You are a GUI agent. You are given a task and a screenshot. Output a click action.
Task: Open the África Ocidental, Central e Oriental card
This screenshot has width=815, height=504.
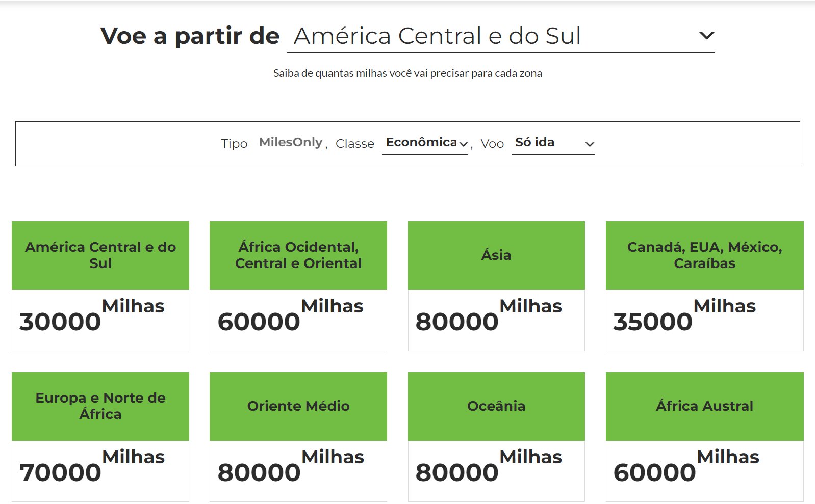point(298,286)
